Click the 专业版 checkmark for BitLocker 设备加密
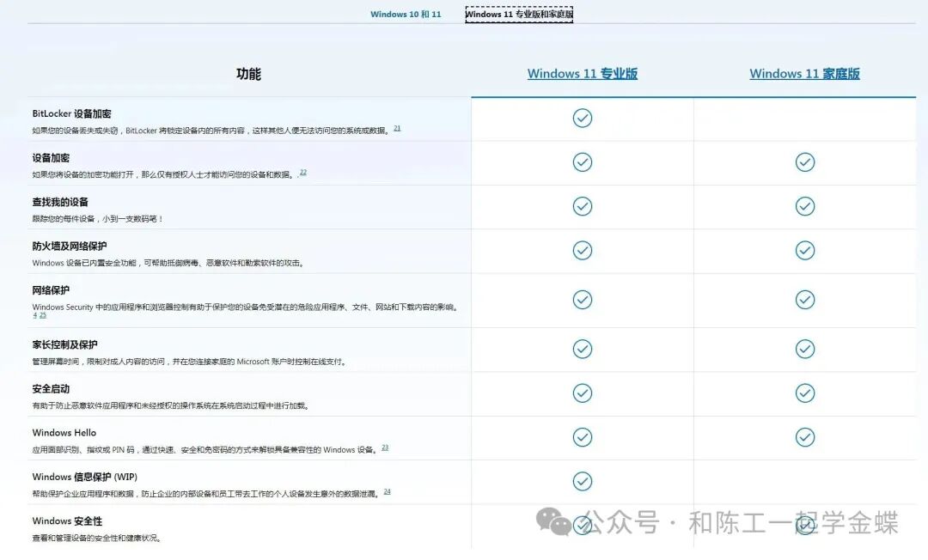928x560 pixels. pyautogui.click(x=583, y=118)
